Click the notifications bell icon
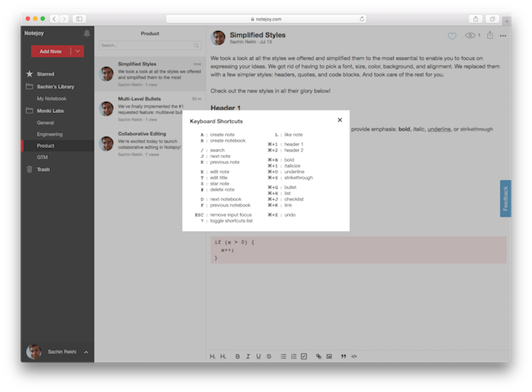Viewport: 532px width, 392px height. [87, 33]
